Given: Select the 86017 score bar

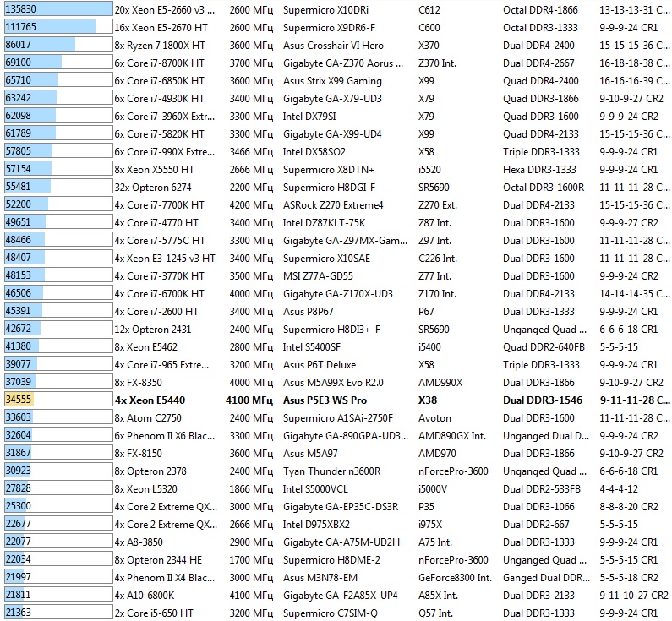Looking at the screenshot, I should 58,44.
